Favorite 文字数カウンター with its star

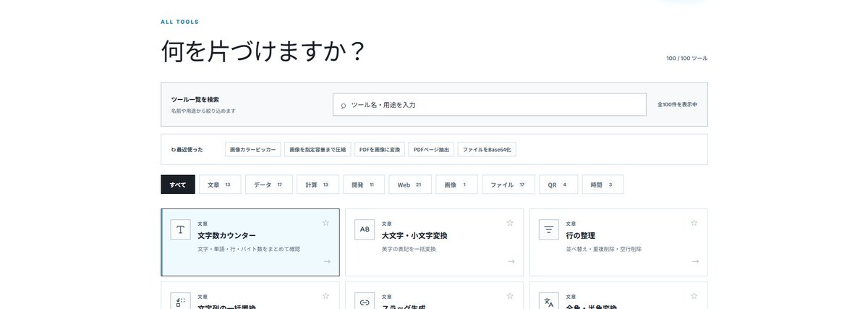(325, 223)
